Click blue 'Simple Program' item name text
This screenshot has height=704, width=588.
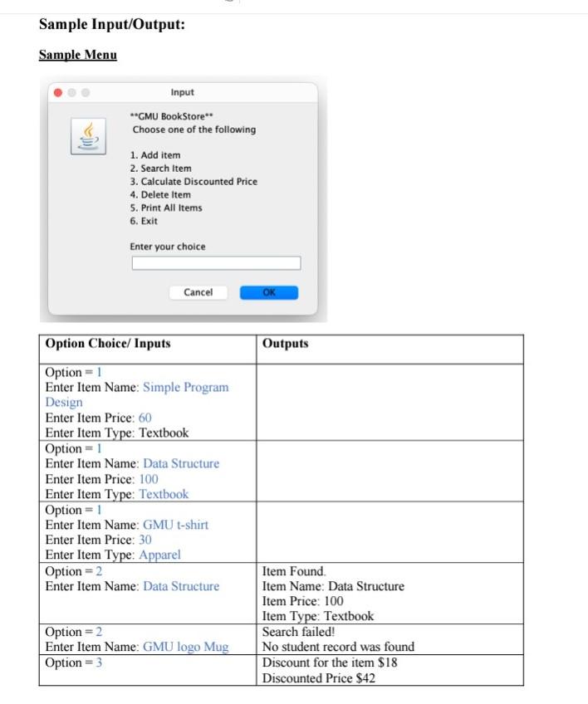coord(185,387)
